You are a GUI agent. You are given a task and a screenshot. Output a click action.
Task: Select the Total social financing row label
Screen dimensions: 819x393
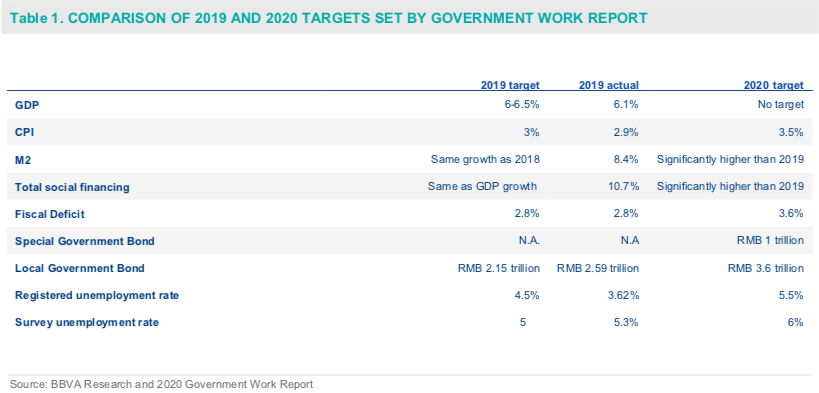click(72, 187)
